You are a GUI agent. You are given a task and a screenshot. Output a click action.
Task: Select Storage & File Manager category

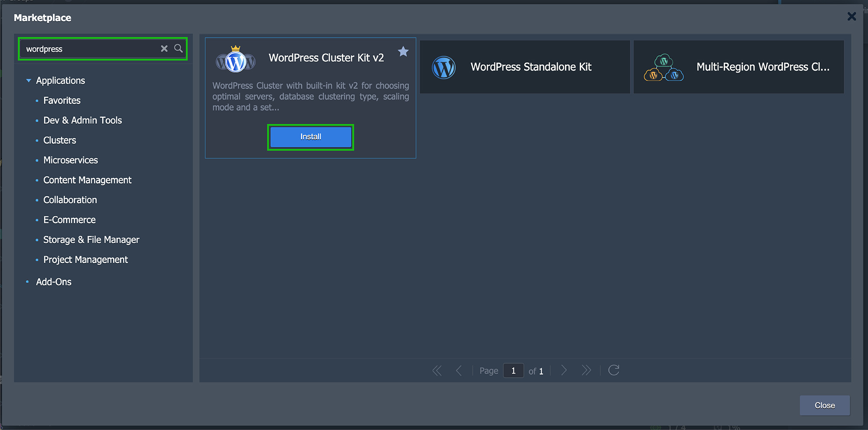click(x=91, y=240)
